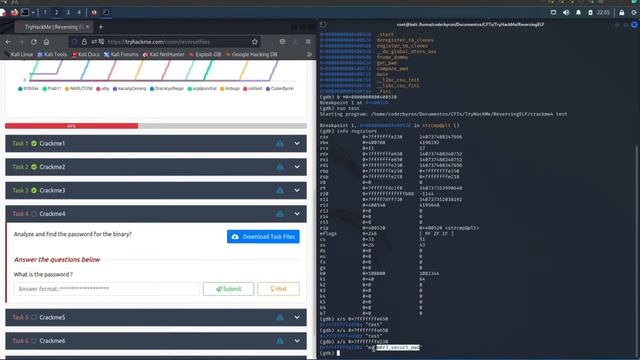This screenshot has width=640, height=360.
Task: Collapse Task 4 Crackme4 chevron
Action: (x=297, y=213)
